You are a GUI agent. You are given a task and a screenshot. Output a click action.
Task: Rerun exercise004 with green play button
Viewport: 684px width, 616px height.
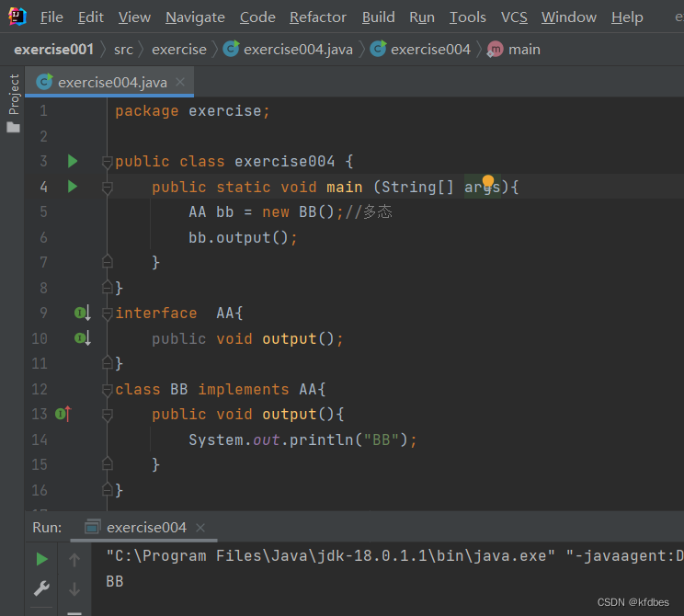(x=41, y=559)
